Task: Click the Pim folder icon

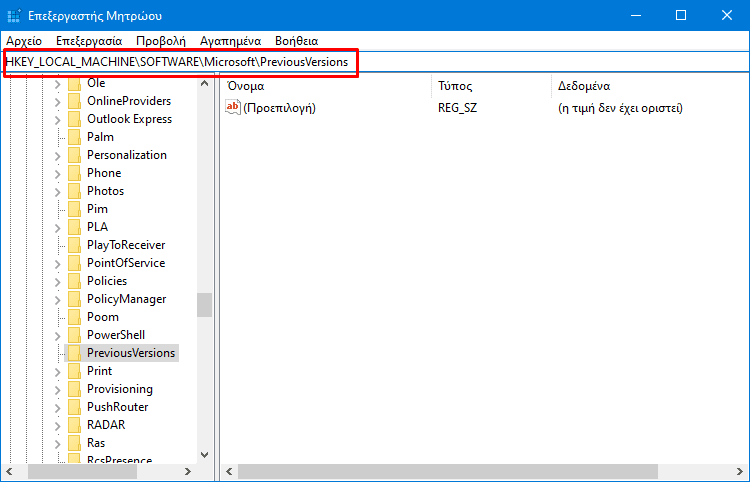Action: (74, 209)
